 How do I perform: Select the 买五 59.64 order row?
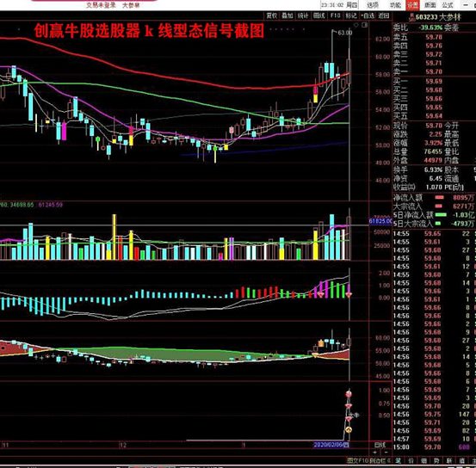pos(417,116)
